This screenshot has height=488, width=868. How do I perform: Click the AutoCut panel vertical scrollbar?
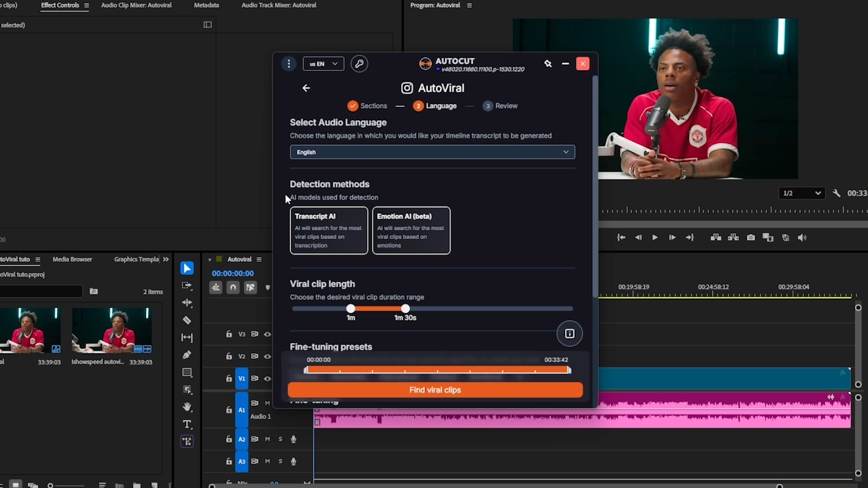pos(595,187)
